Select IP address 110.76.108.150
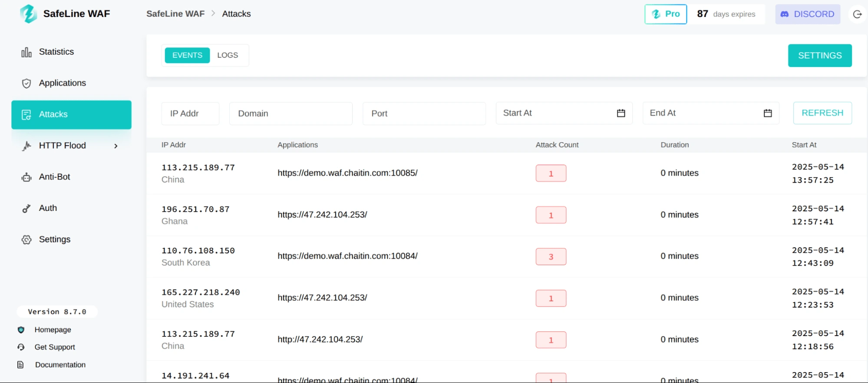 point(198,251)
